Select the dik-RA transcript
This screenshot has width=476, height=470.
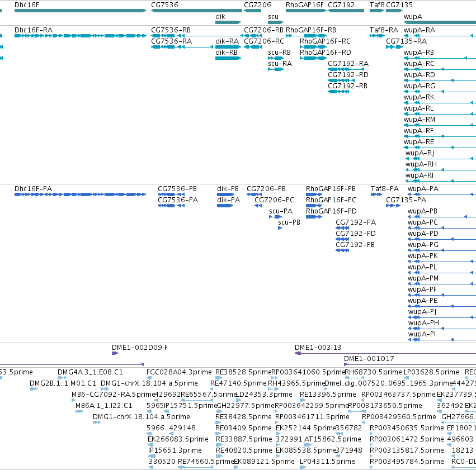tap(228, 47)
